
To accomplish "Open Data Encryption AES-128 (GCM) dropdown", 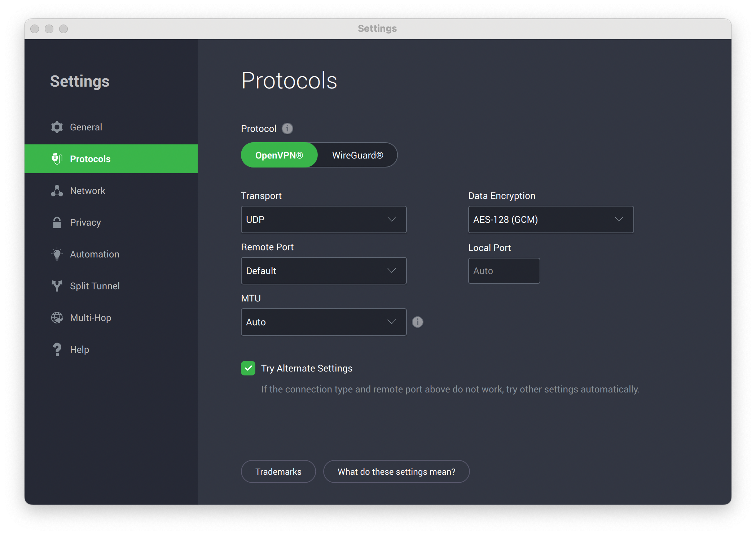I will 551,219.
